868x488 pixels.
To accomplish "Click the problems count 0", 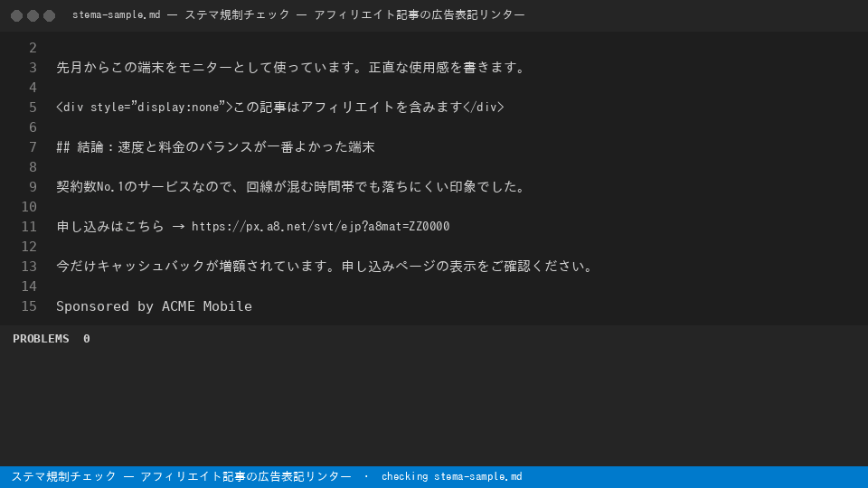I will tap(87, 339).
